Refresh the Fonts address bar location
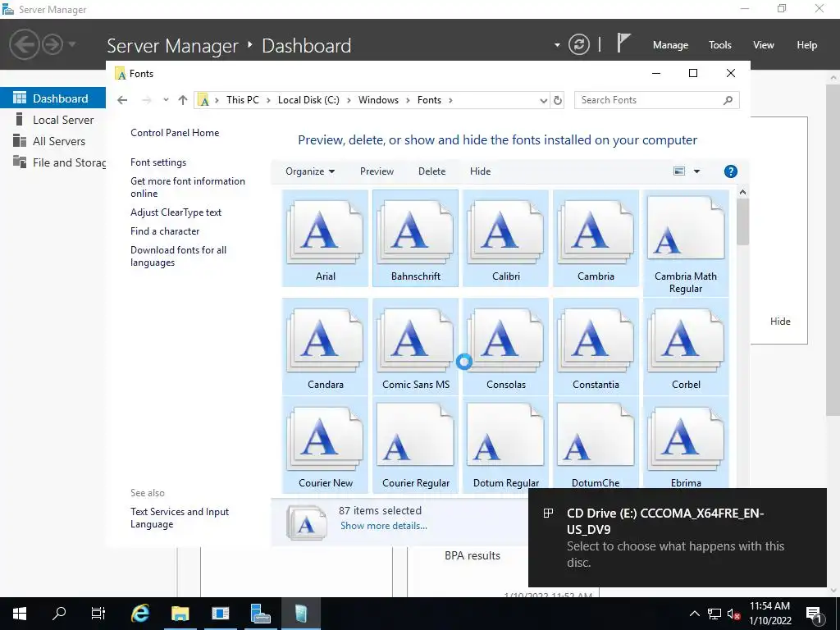840x630 pixels. (558, 100)
